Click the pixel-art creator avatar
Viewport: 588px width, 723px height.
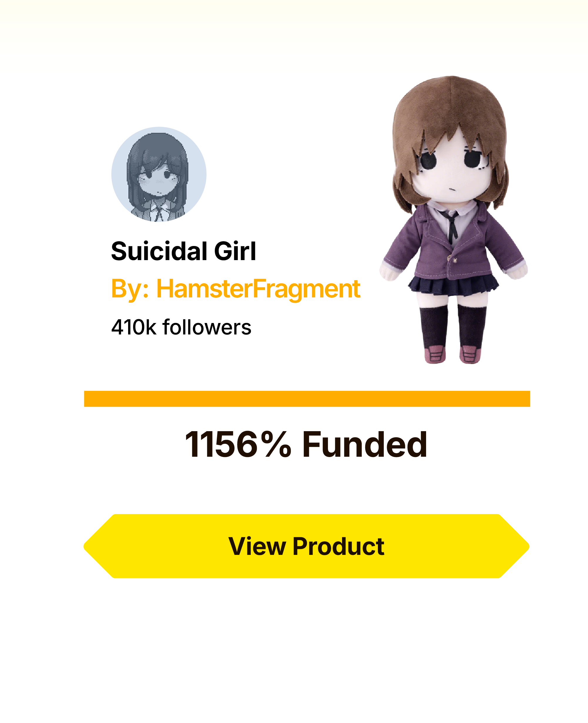[x=159, y=175]
